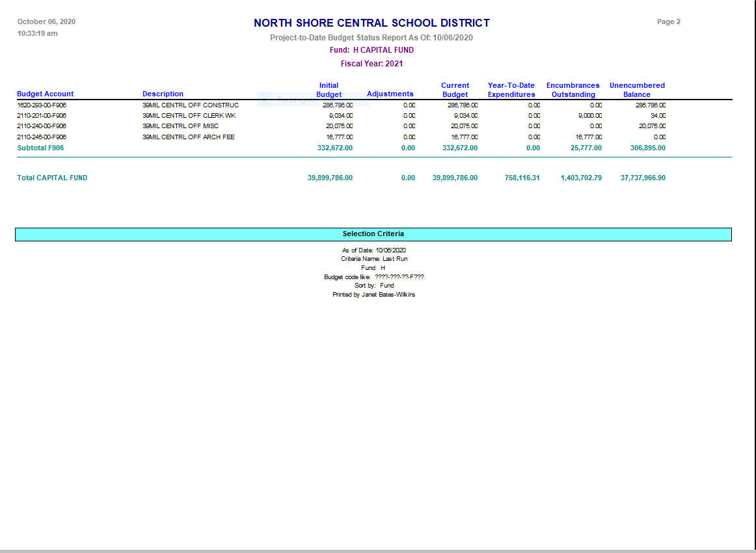Click the 'Selection Criteria' section header bar
The width and height of the screenshot is (756, 553).
(x=373, y=234)
